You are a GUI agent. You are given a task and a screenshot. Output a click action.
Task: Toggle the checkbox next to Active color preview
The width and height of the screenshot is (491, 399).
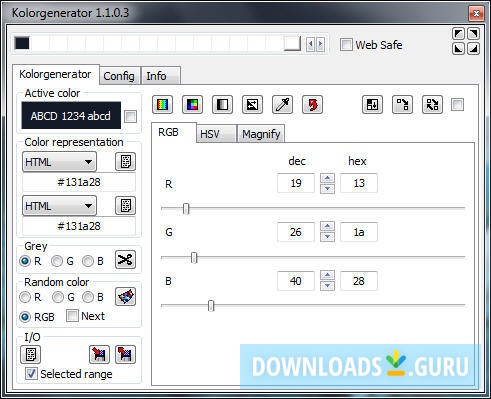tap(130, 117)
